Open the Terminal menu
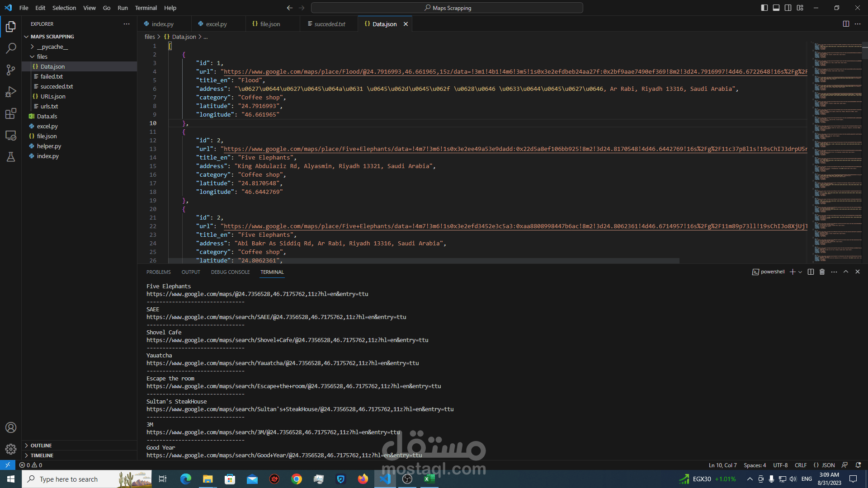Viewport: 868px width, 488px height. click(146, 8)
